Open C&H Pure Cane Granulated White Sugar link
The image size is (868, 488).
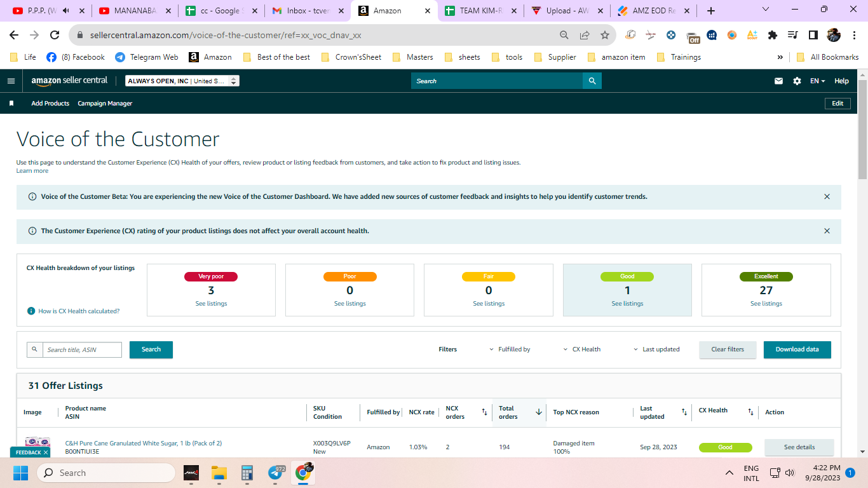point(144,443)
